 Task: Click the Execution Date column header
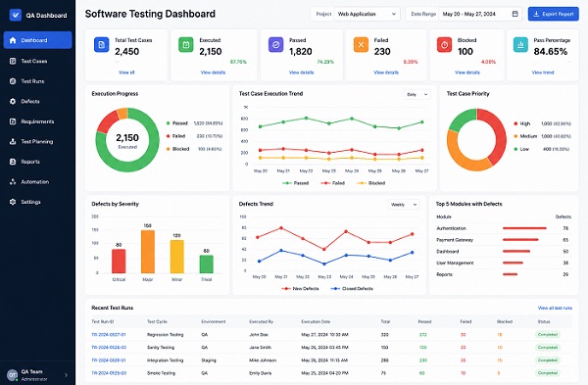(316, 321)
